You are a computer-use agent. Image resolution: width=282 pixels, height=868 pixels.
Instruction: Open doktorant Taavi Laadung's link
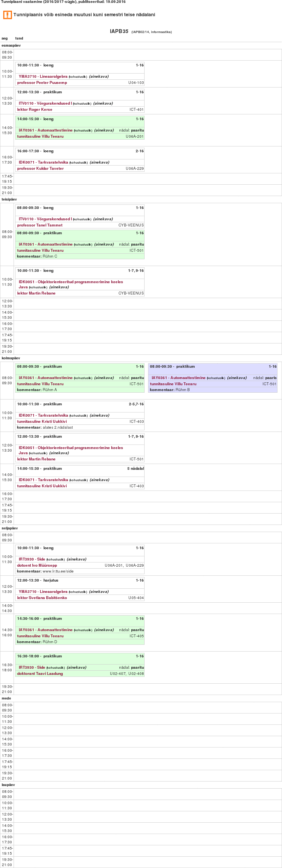coord(40,674)
